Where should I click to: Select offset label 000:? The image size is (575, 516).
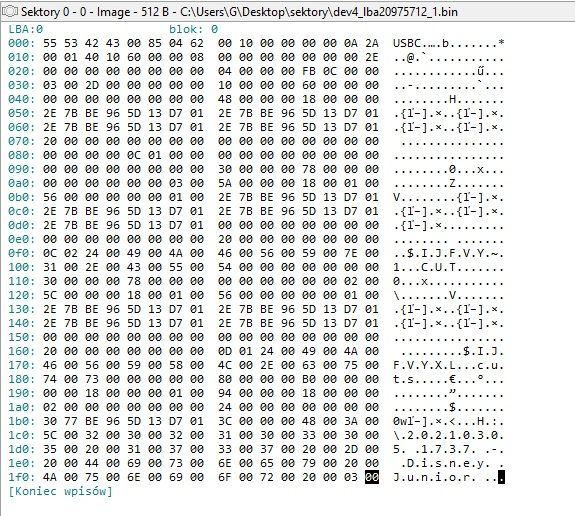pos(22,43)
